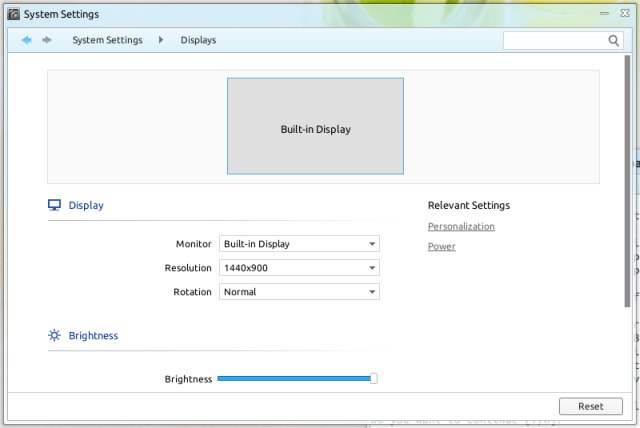Click the Rotation field label
Image resolution: width=640 pixels, height=428 pixels.
click(192, 292)
